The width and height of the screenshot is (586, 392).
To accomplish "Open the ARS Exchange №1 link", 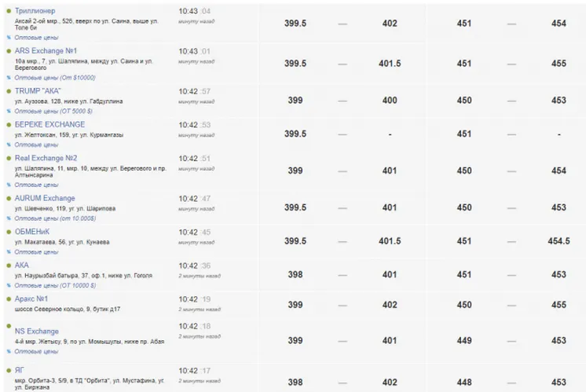I will 46,51.
